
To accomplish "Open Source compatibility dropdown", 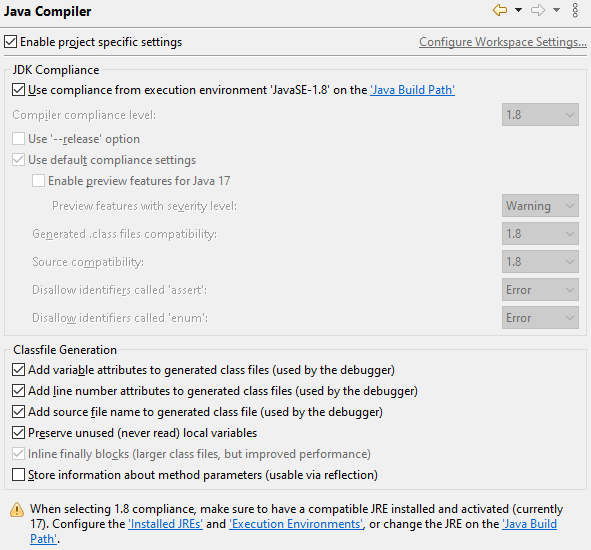I will coord(540,262).
